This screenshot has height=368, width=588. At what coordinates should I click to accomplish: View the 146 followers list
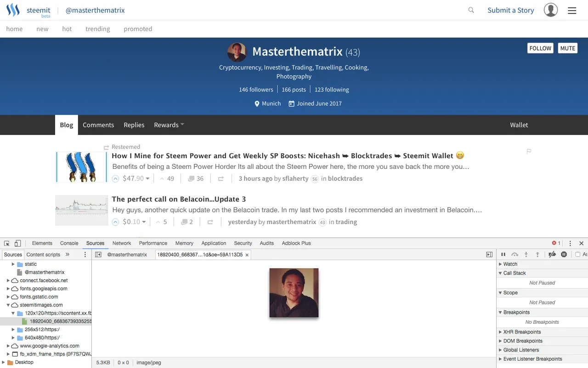pyautogui.click(x=256, y=90)
